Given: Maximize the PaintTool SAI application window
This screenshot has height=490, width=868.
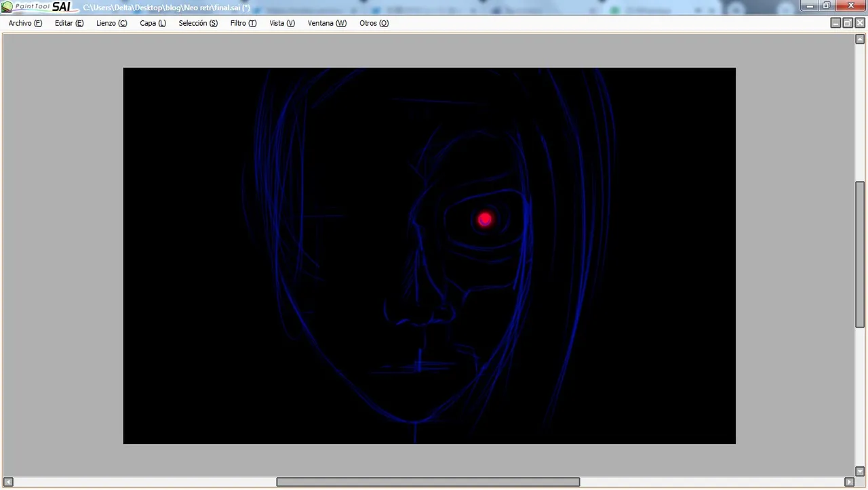Looking at the screenshot, I should point(827,6).
